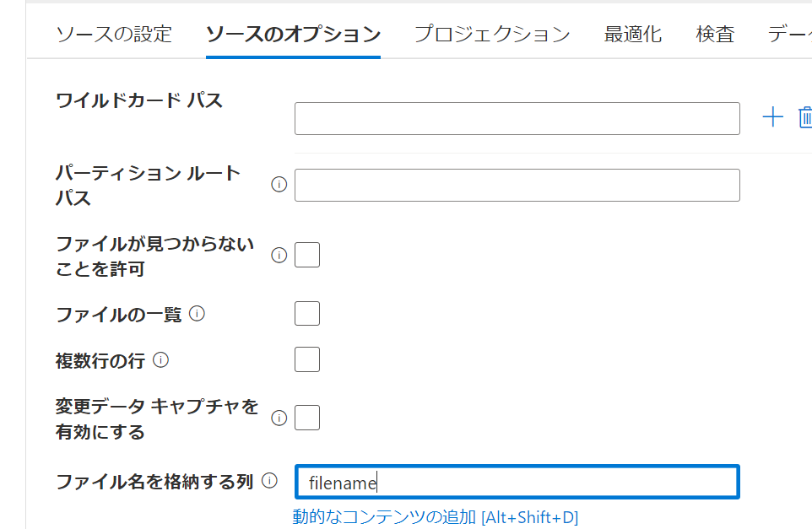Viewport: 812px width, 529px height.
Task: Enable 変更データ キャプチャ checkbox
Action: (307, 418)
